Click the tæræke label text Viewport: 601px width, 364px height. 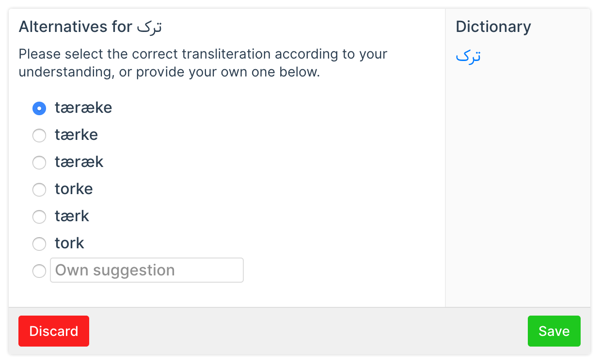(83, 107)
